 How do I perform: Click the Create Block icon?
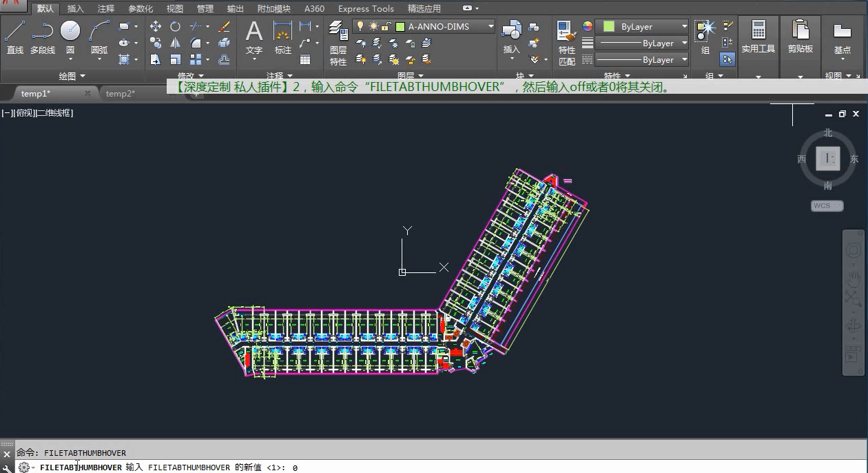point(533,28)
